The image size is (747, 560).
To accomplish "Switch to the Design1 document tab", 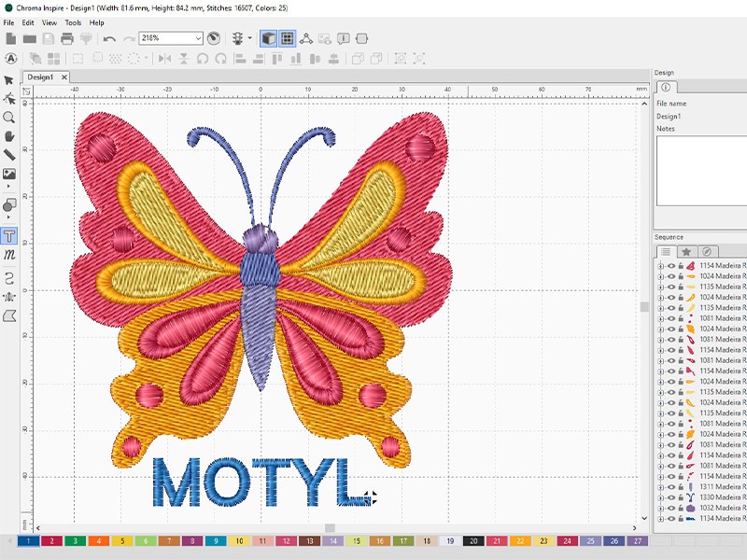I will pos(40,77).
